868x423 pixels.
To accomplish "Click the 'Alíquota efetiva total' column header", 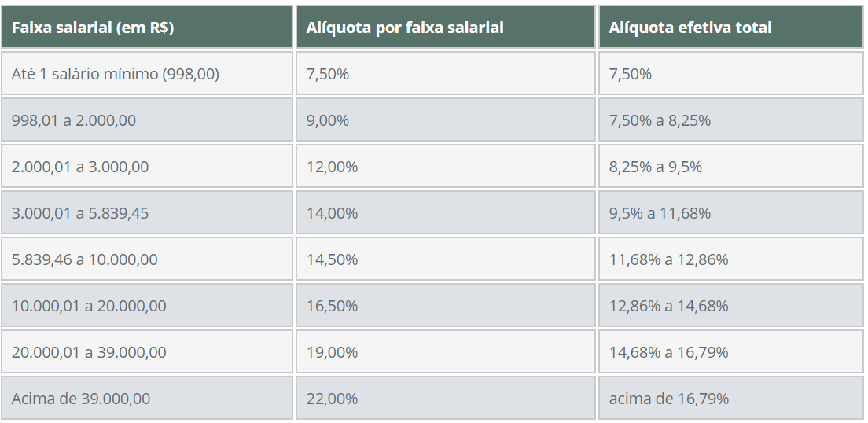I will 690,28.
